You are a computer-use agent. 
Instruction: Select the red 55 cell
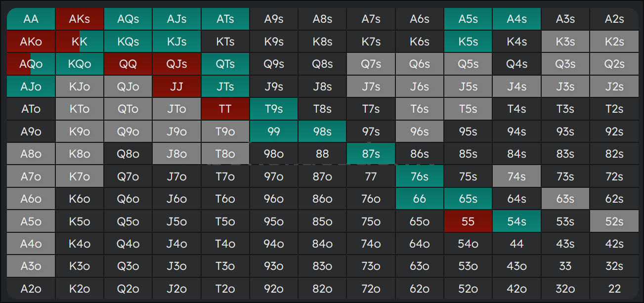click(468, 221)
